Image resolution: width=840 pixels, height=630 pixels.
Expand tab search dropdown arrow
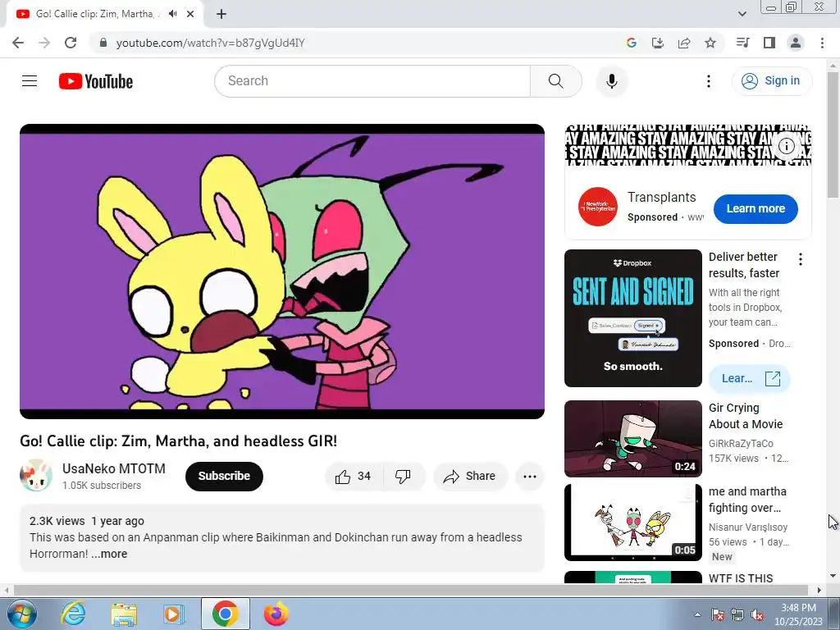[742, 14]
